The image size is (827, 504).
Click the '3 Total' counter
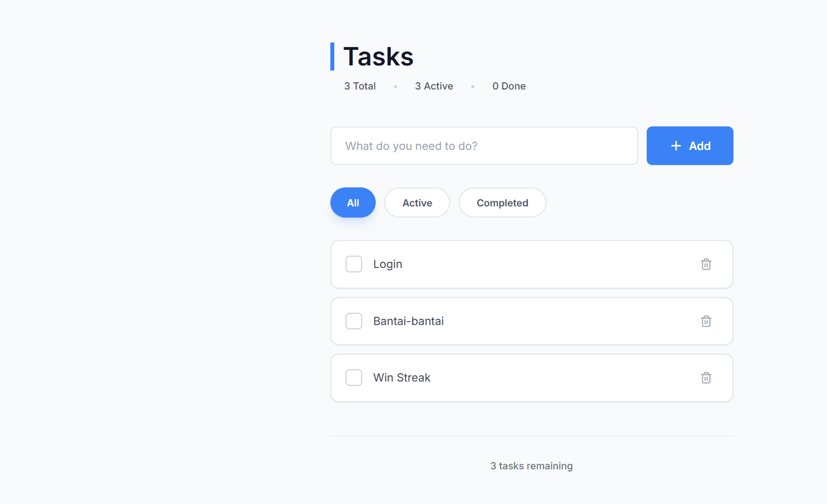coord(359,86)
